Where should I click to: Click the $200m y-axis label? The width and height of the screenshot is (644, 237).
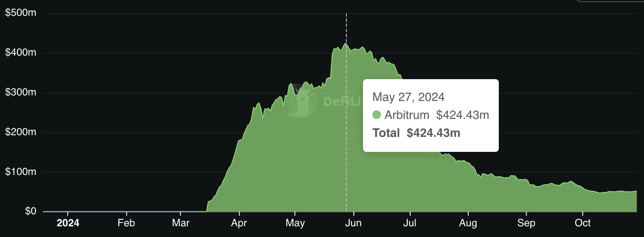[x=20, y=132]
